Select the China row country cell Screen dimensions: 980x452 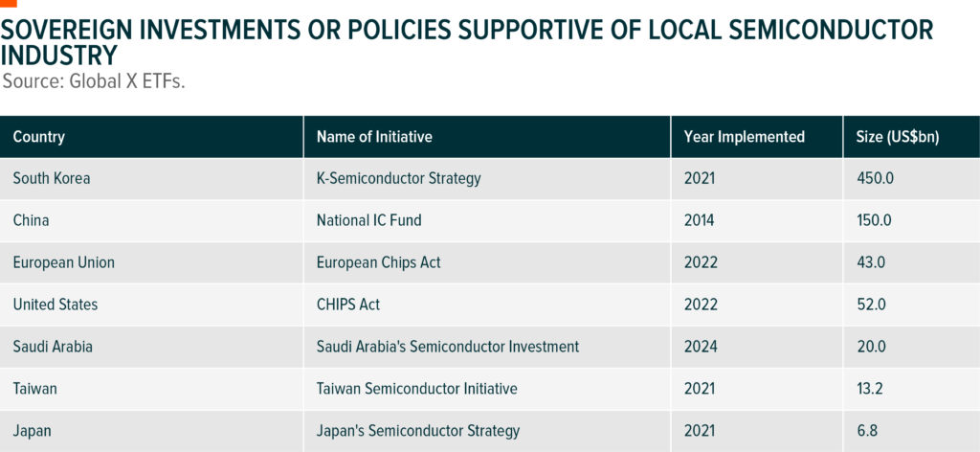32,220
